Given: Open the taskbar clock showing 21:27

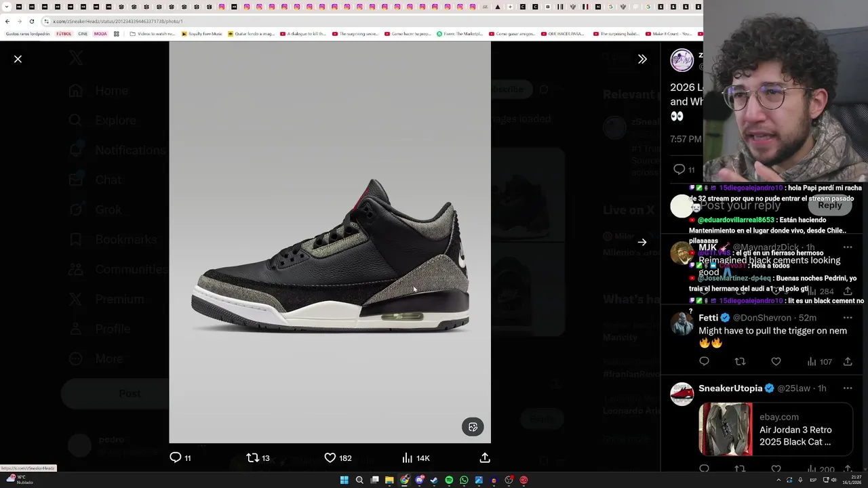Looking at the screenshot, I should 852,480.
